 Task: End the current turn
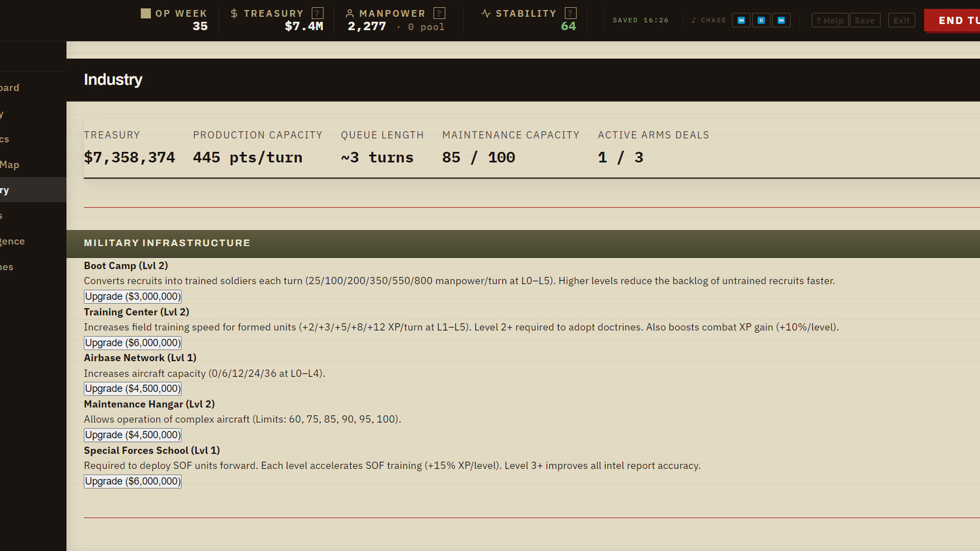pos(952,20)
